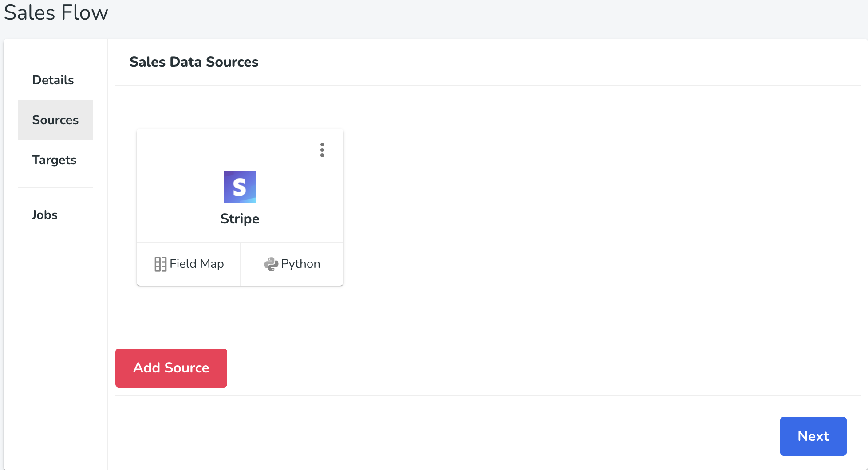Click the Field Map grid icon

[x=160, y=264]
